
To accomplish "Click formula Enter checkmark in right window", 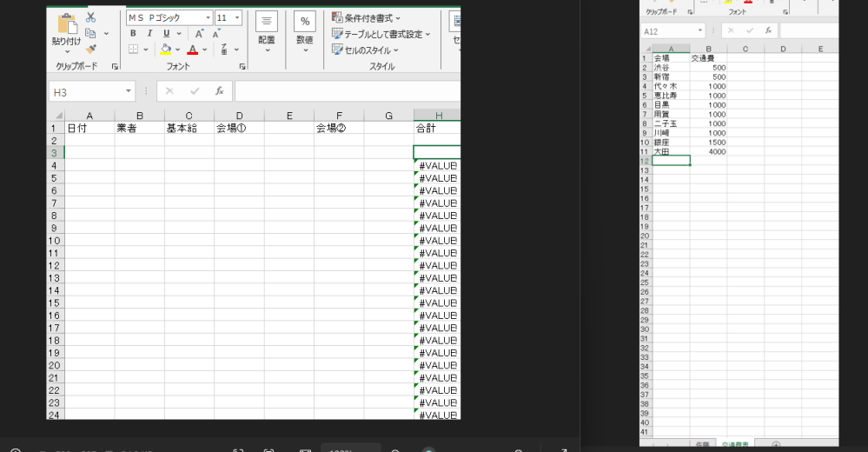I will 750,31.
